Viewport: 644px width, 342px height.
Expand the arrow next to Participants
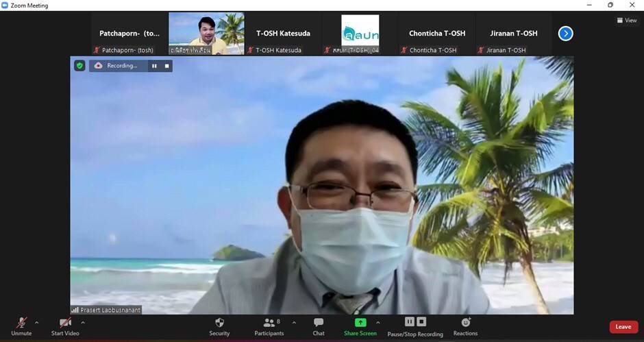point(294,322)
